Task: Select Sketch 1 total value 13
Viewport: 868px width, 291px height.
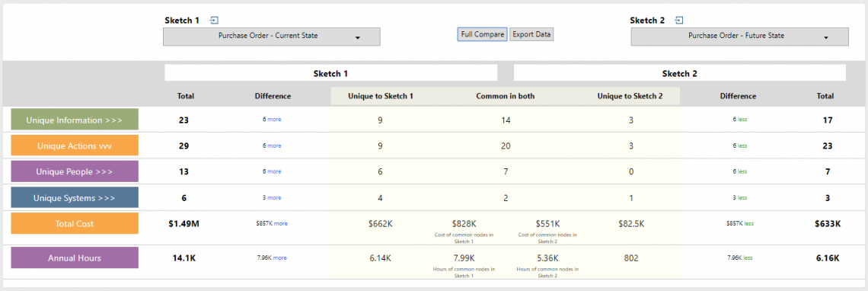Action: pos(183,172)
